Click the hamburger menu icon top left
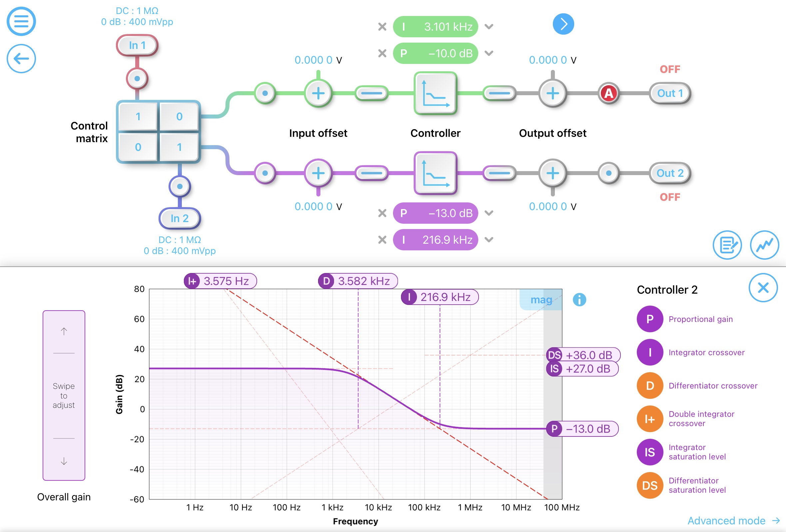This screenshot has width=786, height=532. click(21, 21)
